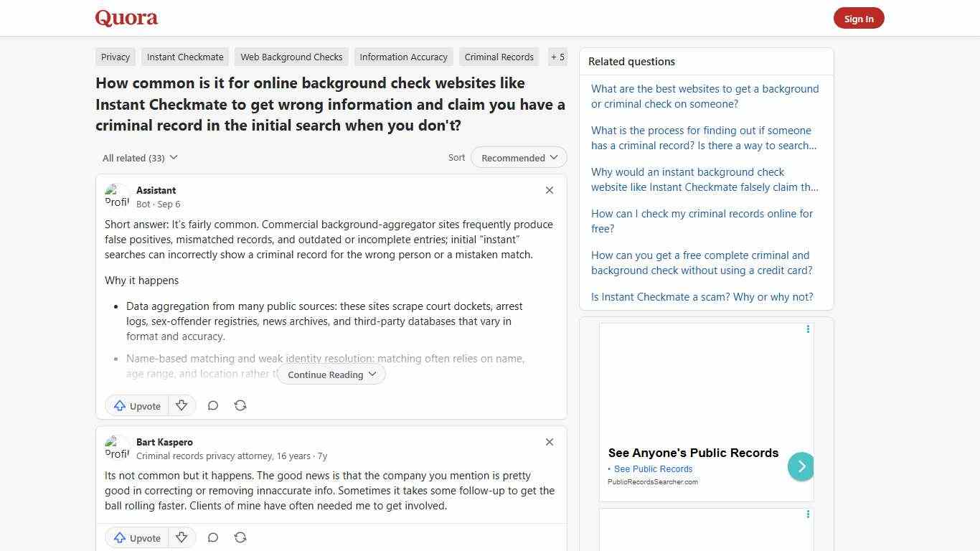Change the sort from Recommended
Viewport: 980px width, 551px height.
click(518, 157)
